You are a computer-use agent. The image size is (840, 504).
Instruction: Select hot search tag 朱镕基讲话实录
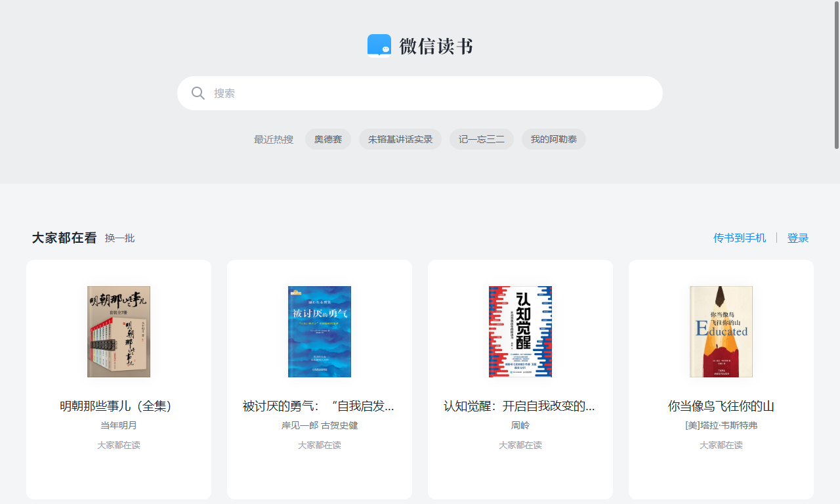[x=400, y=139]
